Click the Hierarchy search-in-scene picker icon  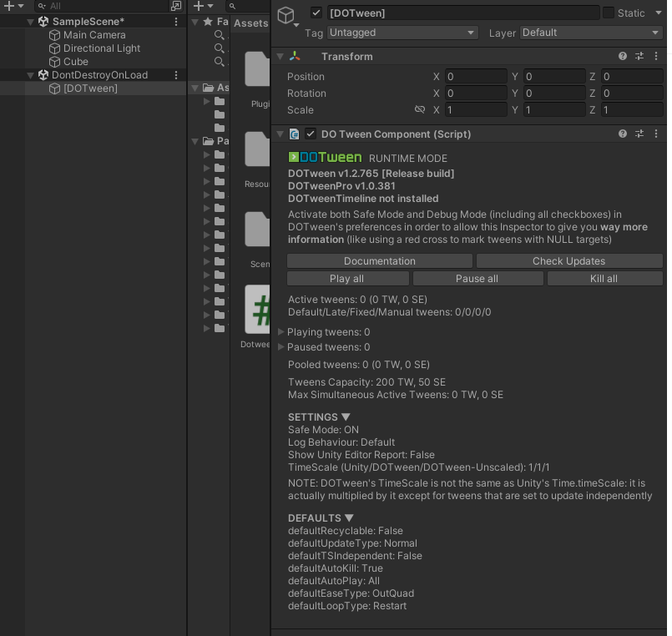(x=175, y=6)
